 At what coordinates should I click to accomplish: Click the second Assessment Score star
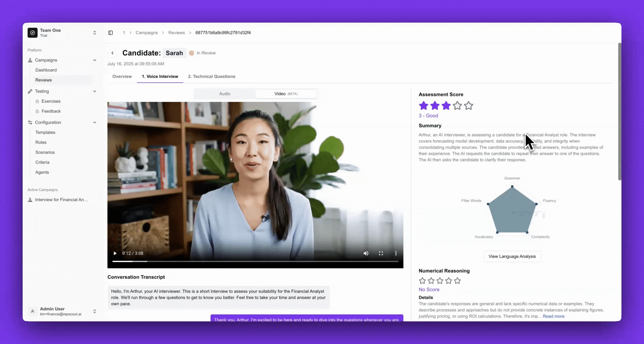435,106
